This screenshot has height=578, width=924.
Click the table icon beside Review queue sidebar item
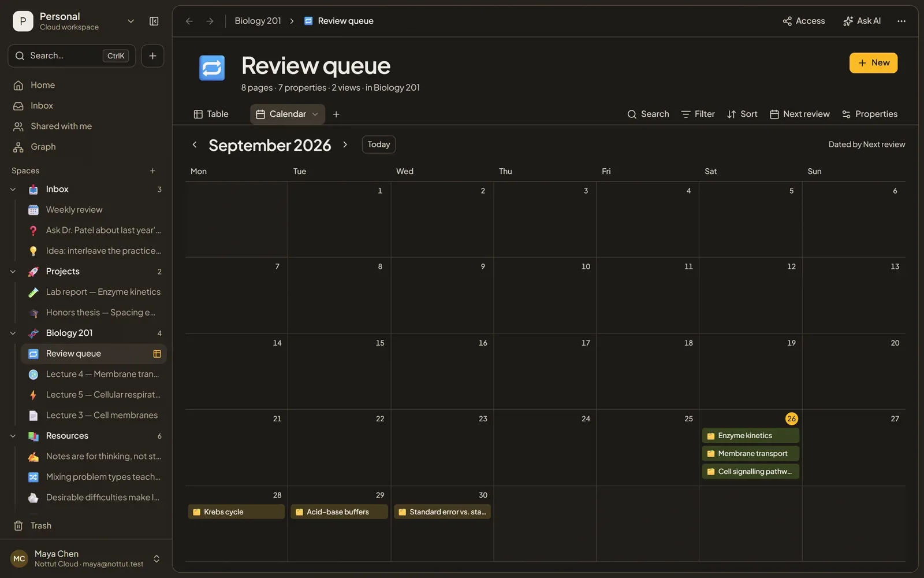(157, 354)
